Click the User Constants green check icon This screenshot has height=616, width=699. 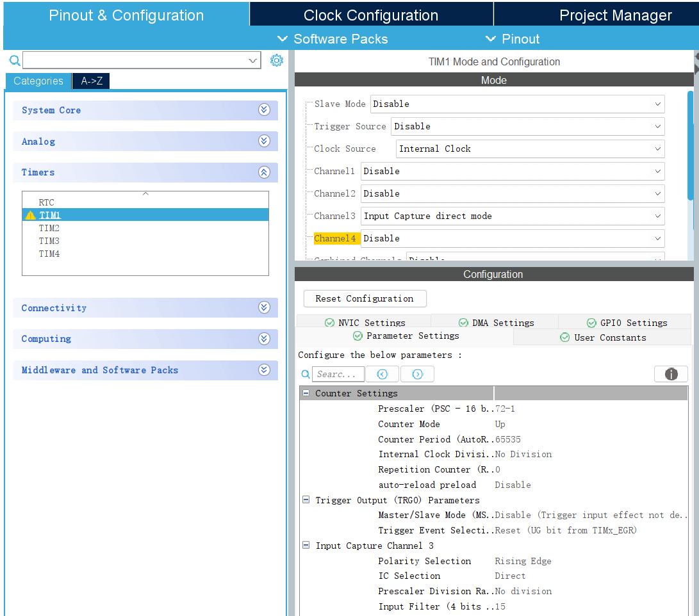point(564,337)
